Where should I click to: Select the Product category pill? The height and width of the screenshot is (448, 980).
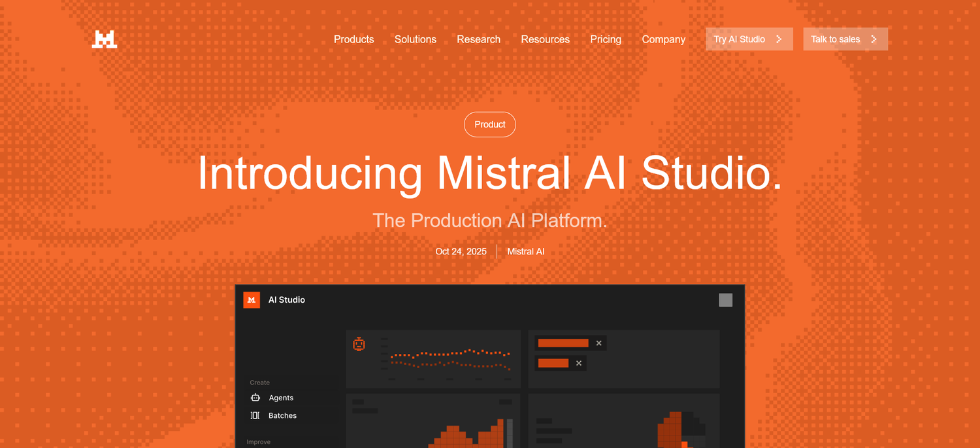coord(489,124)
